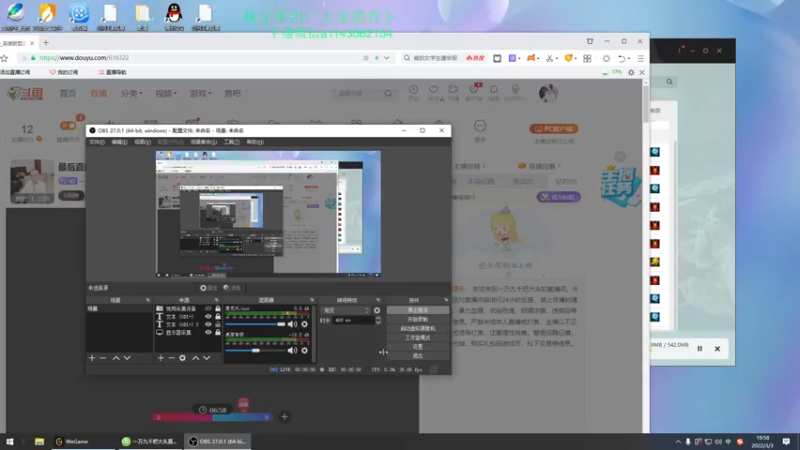Viewport: 800px width, 450px height.
Task: Toggle visibility of 视频采集设备 source
Action: click(208, 309)
